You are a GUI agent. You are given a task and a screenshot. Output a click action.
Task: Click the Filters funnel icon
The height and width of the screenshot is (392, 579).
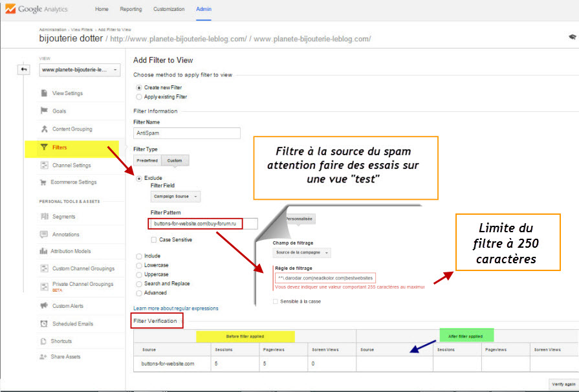[44, 147]
